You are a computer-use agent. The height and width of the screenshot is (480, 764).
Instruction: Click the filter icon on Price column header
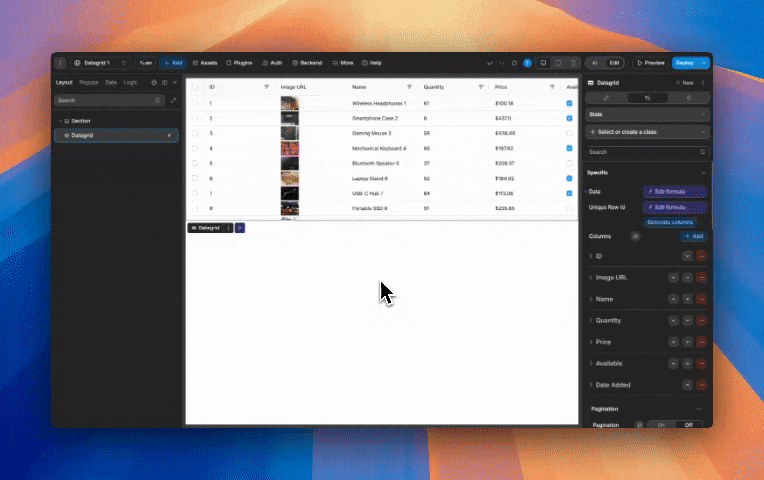[552, 87]
